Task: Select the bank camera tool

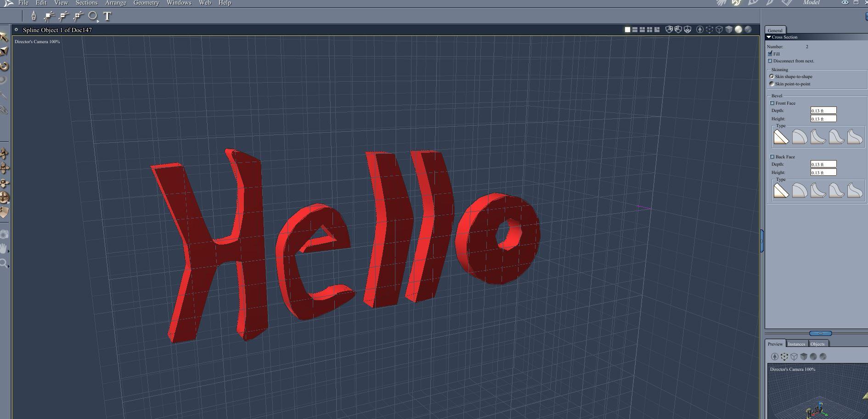Action: [x=4, y=183]
